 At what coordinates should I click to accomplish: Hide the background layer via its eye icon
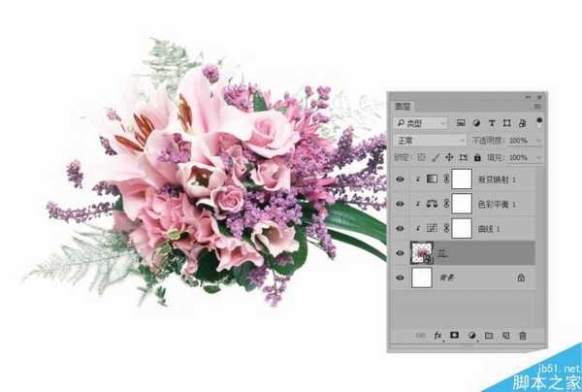400,278
